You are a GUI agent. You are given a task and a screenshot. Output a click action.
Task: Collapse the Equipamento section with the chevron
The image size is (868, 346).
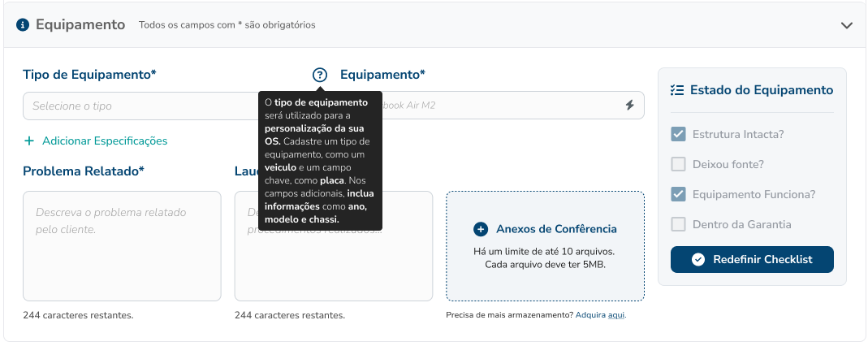(x=847, y=25)
